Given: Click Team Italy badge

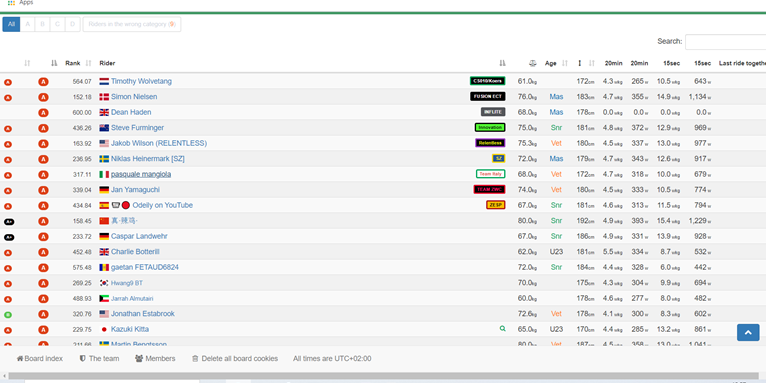Looking at the screenshot, I should tap(490, 174).
